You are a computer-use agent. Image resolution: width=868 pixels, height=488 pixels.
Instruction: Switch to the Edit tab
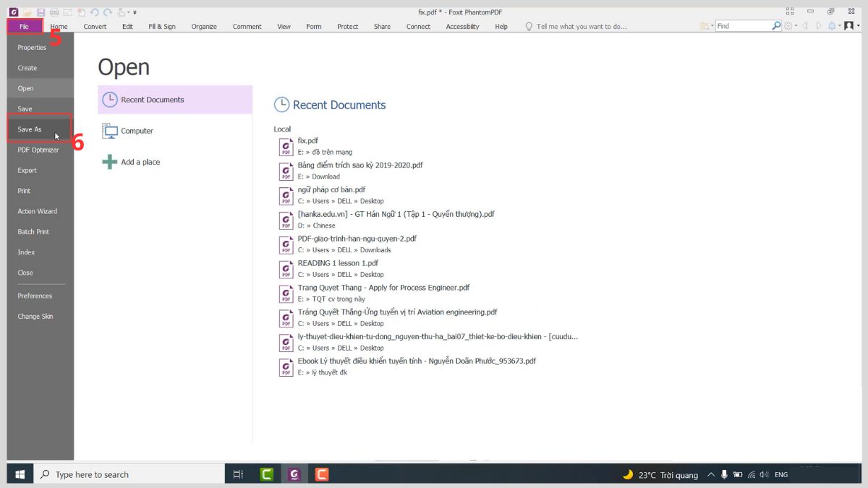point(127,27)
